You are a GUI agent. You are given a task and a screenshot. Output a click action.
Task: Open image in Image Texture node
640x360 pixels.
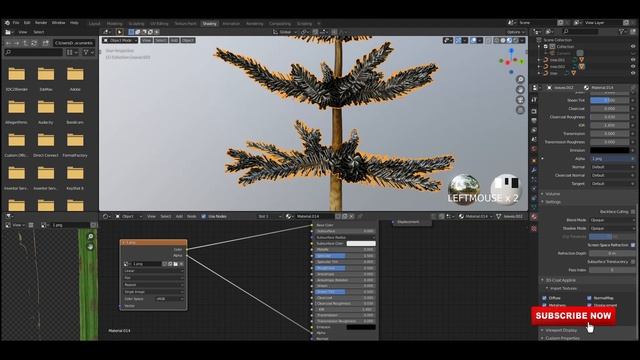point(176,264)
